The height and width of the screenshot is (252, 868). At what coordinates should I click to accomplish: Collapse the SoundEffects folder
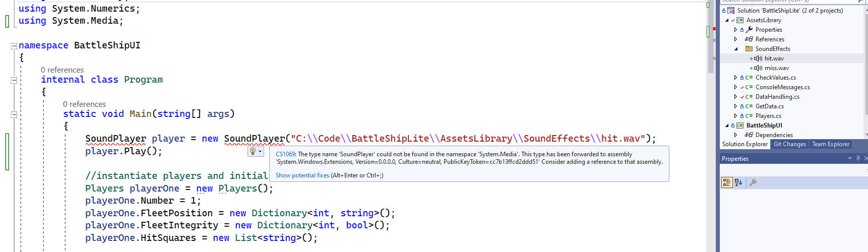tap(736, 49)
